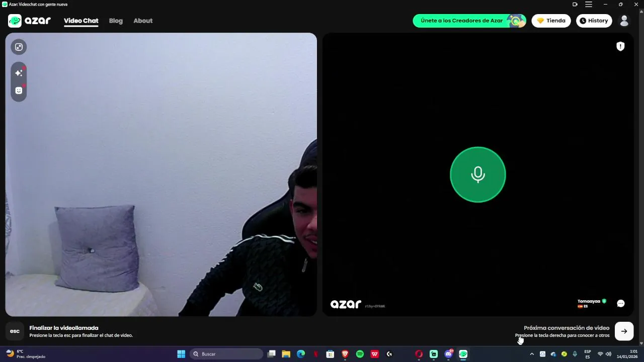The height and width of the screenshot is (362, 644).
Task: Toggle the camera layout expand icon
Action: [19, 47]
